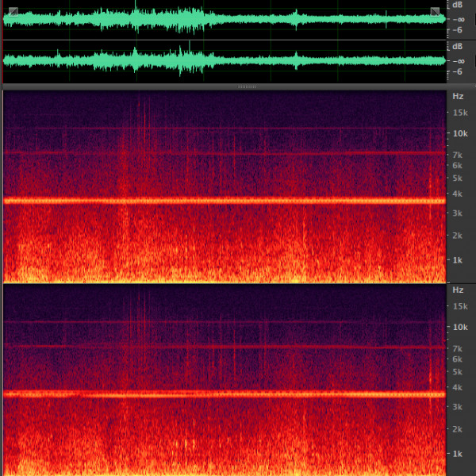
Task: Click the fade-in handle on the waveform
Action: [x=13, y=11]
